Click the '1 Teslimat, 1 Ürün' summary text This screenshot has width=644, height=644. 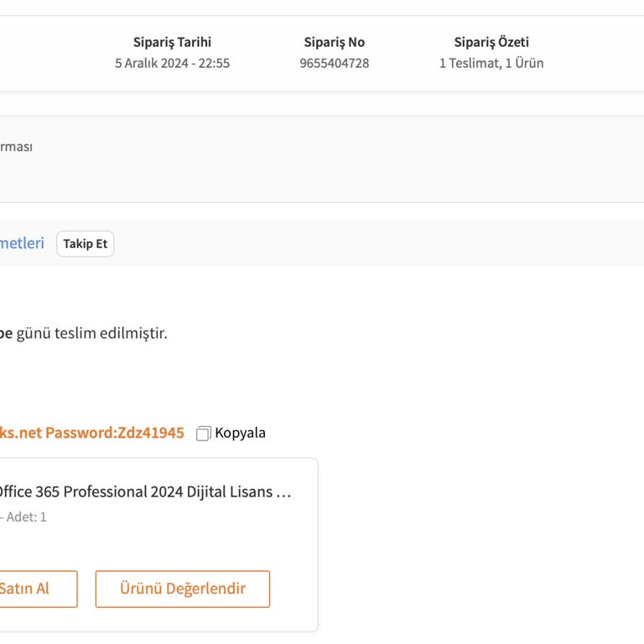491,63
